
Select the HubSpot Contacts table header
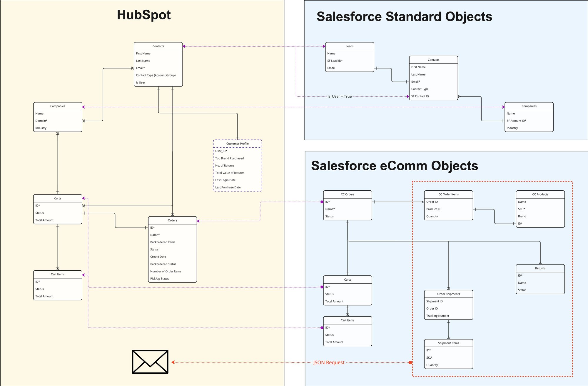(x=158, y=46)
